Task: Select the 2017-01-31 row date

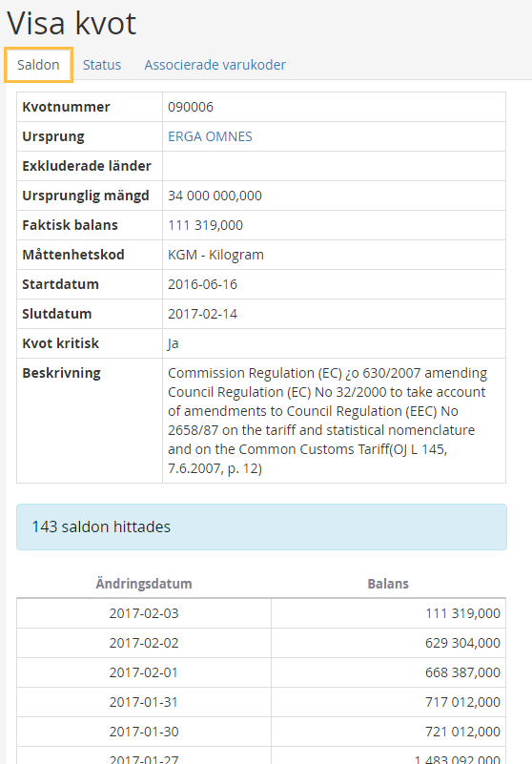Action: click(144, 702)
